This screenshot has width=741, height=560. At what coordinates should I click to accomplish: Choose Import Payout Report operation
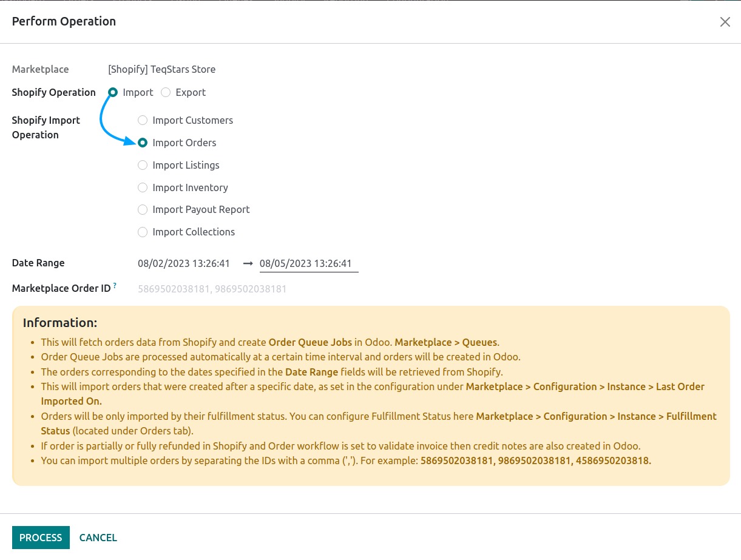[143, 209]
